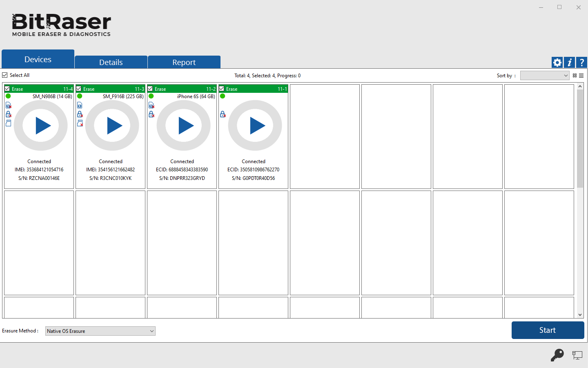Click green status dot on iPhone 6S card

[151, 96]
